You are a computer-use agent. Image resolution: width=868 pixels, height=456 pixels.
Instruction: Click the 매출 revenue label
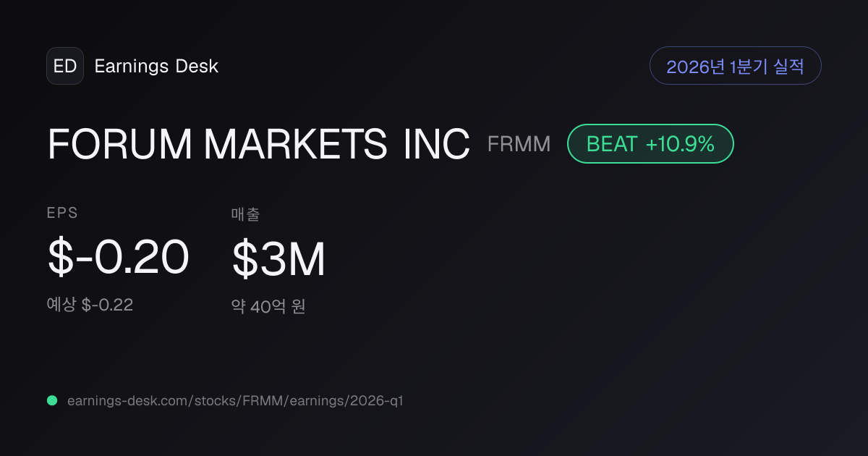pos(245,214)
